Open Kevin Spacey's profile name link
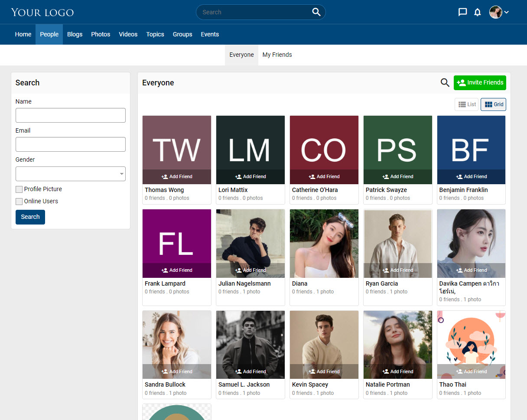 (310, 384)
